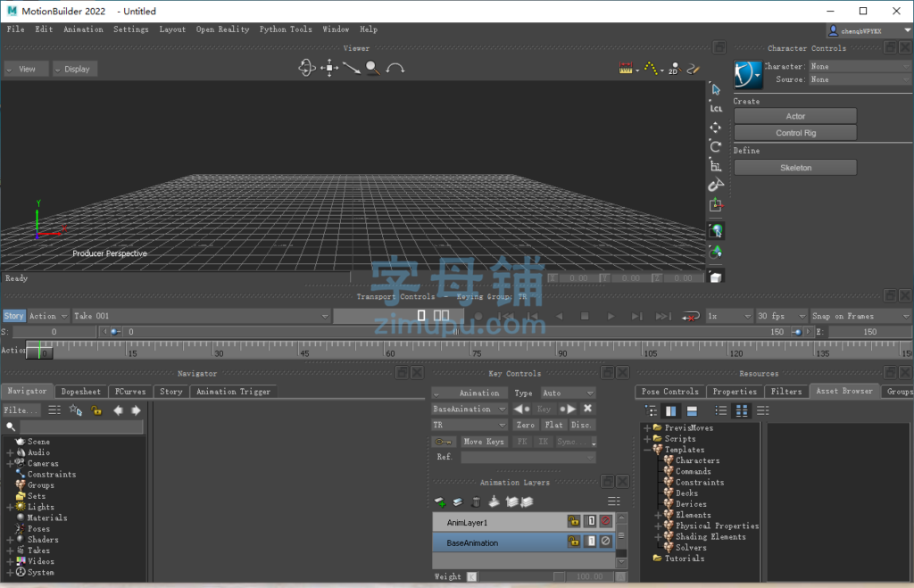Click the Zero key button
Viewport: 914px width, 588px height.
525,425
